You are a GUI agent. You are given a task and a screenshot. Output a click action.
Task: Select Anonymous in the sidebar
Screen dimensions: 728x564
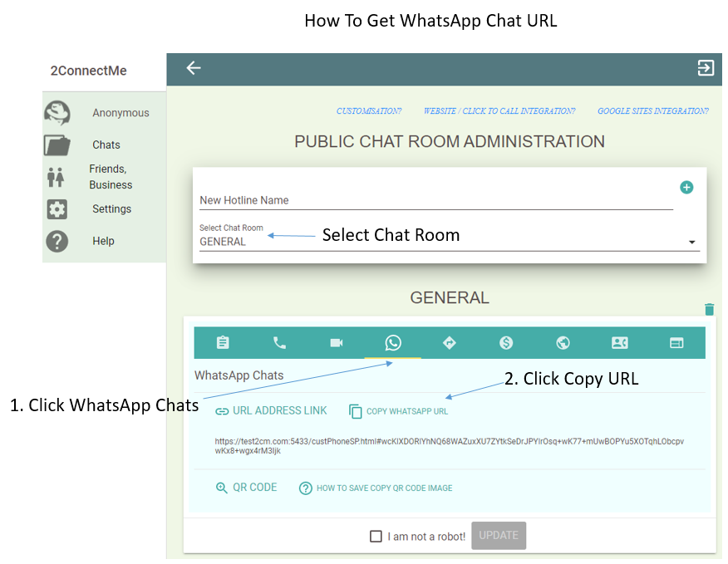click(x=121, y=113)
